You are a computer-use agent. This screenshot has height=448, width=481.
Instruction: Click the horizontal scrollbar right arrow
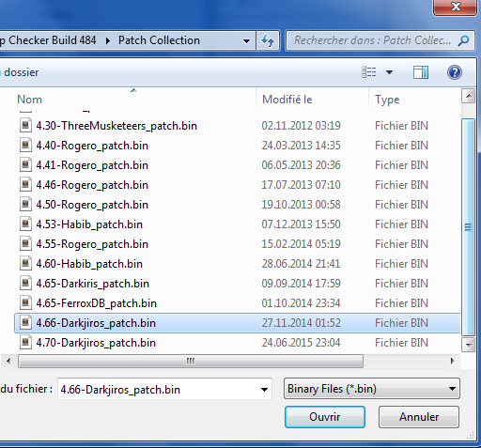(452, 361)
